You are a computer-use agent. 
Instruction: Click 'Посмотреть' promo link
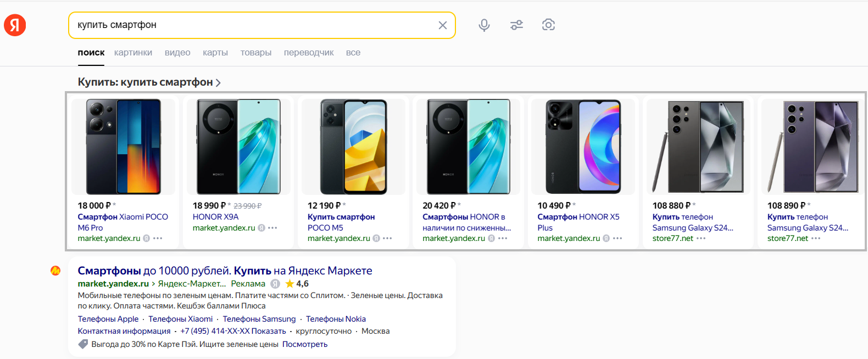(x=305, y=344)
